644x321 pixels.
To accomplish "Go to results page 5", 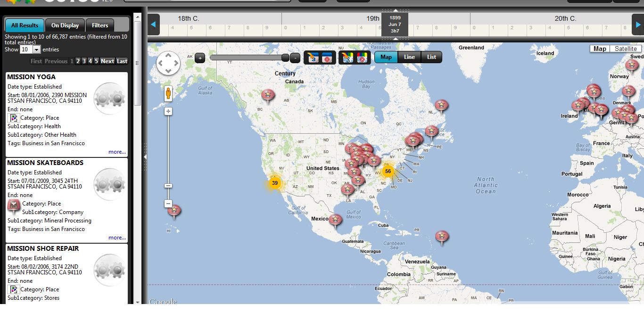I will tap(97, 61).
